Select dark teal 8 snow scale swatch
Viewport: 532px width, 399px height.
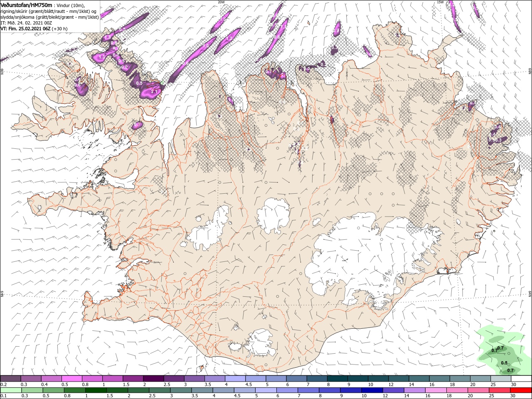[x=337, y=379]
